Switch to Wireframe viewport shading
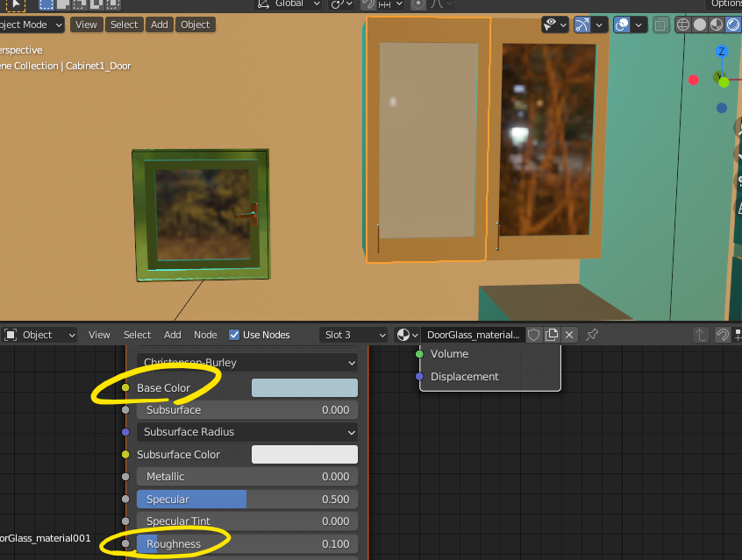 pyautogui.click(x=683, y=25)
